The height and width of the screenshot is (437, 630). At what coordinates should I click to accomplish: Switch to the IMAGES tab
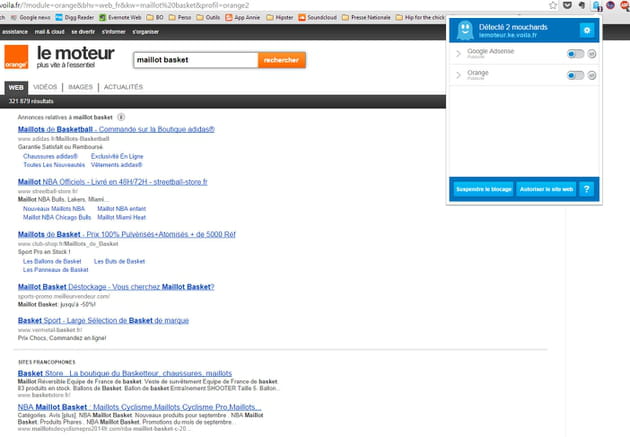pyautogui.click(x=80, y=87)
